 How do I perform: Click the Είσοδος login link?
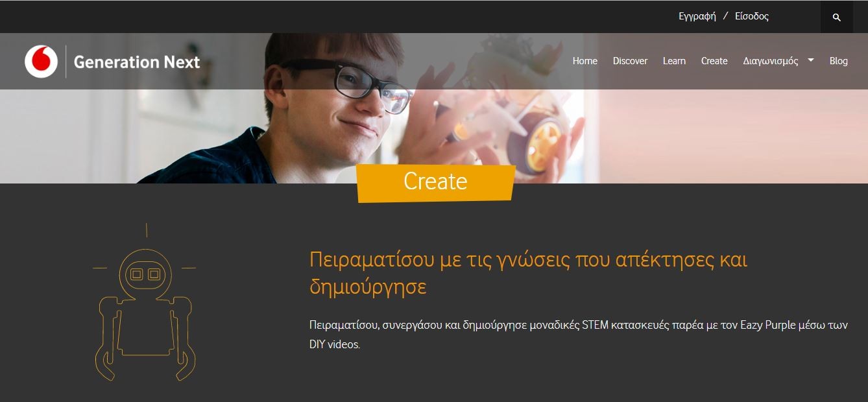click(x=751, y=17)
